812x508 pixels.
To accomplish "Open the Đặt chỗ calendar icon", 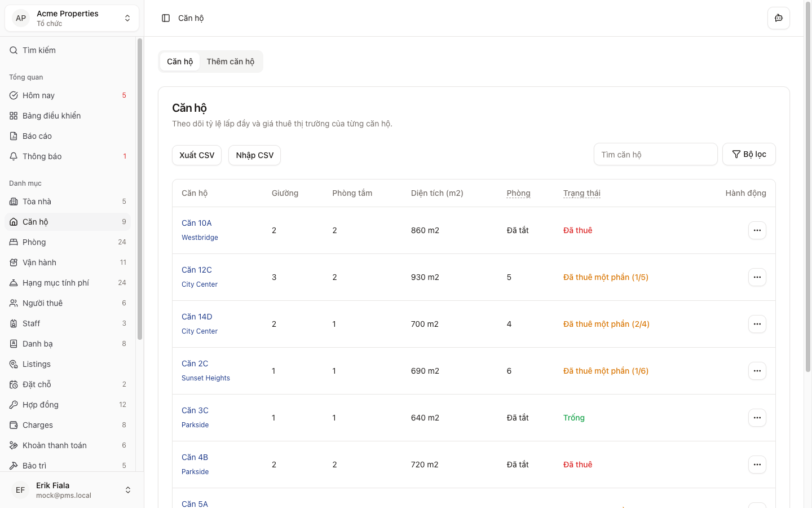I will [x=14, y=384].
